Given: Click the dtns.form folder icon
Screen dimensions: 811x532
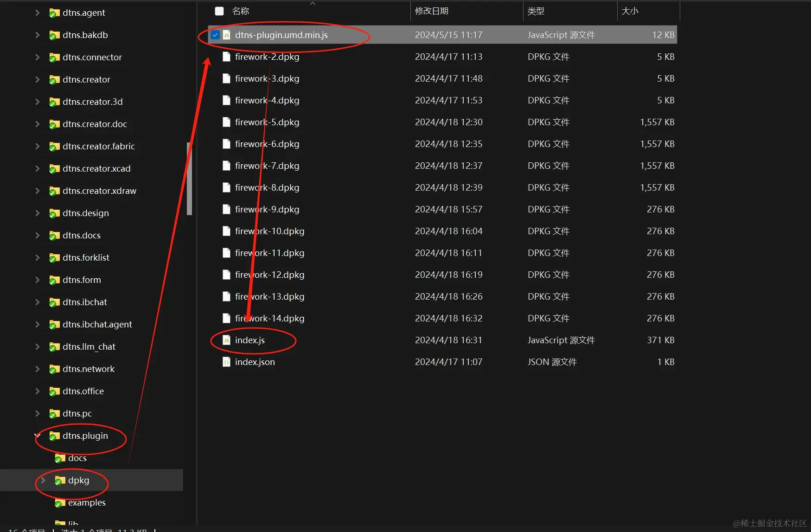Looking at the screenshot, I should [54, 280].
